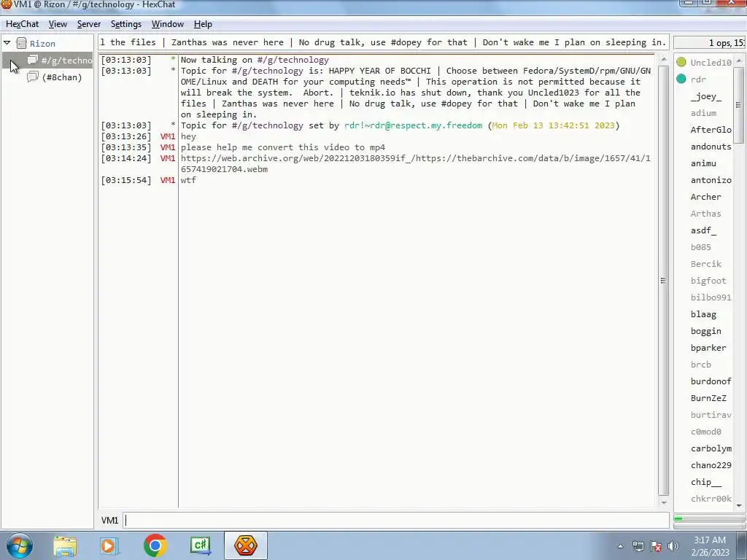
Task: Open the View menu
Action: [58, 24]
